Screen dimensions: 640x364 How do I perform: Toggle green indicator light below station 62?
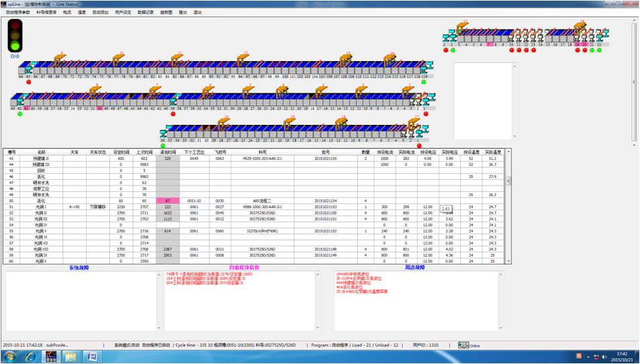(19, 113)
